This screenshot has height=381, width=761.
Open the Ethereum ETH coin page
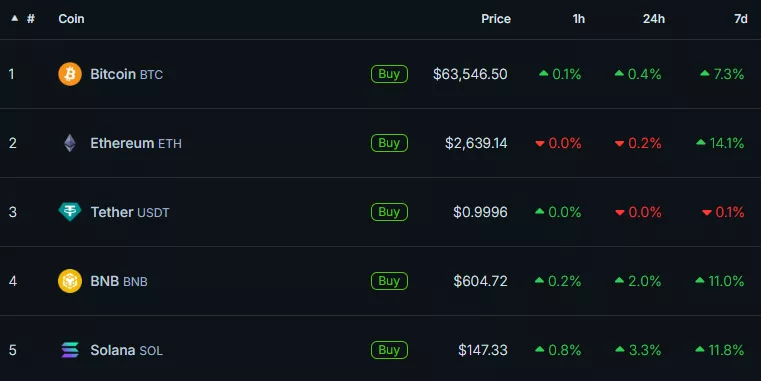[136, 143]
